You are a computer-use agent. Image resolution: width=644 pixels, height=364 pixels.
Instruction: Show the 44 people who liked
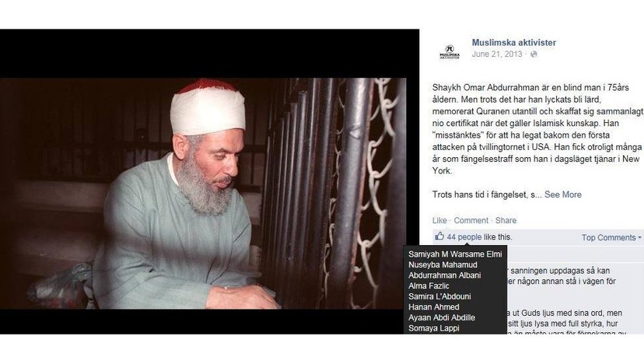tap(464, 237)
